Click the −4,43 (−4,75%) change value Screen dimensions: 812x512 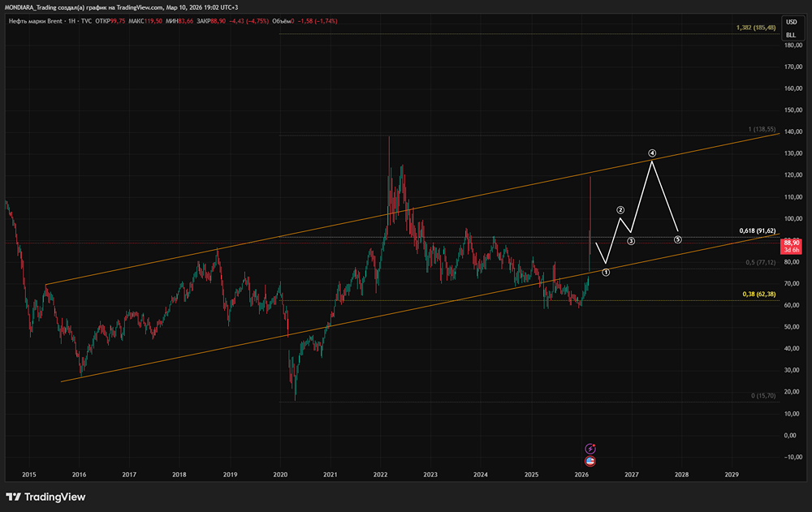(248, 21)
